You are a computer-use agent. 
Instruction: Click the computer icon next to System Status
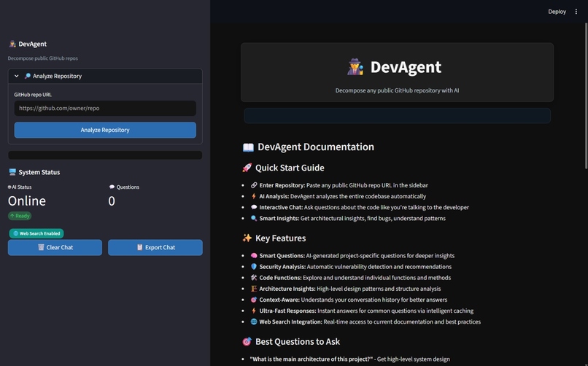tap(12, 172)
